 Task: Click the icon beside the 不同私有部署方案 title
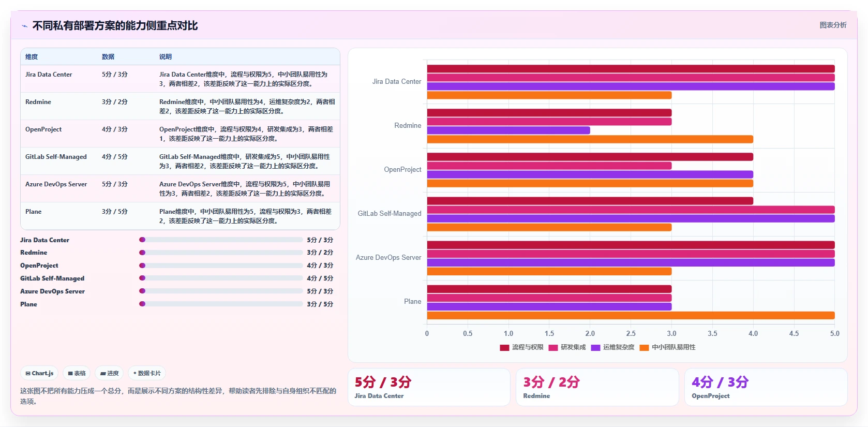click(x=24, y=26)
